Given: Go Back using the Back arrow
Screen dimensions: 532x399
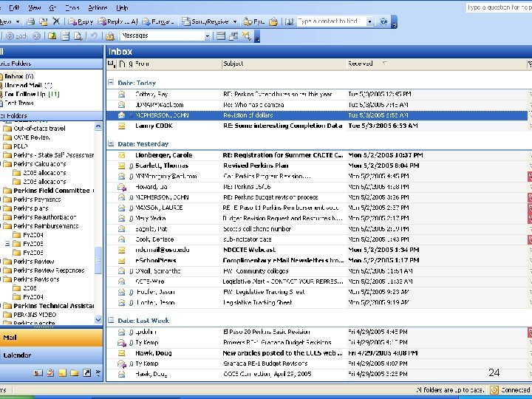Looking at the screenshot, I should coord(17,36).
